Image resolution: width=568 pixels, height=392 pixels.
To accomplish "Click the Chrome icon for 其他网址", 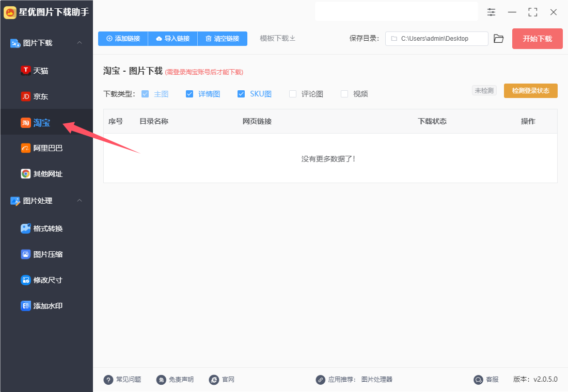I will point(25,174).
